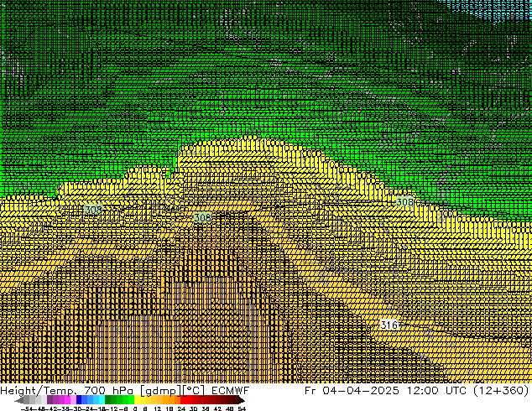Click the '(12+360)' forecast offset text

[x=501, y=390]
